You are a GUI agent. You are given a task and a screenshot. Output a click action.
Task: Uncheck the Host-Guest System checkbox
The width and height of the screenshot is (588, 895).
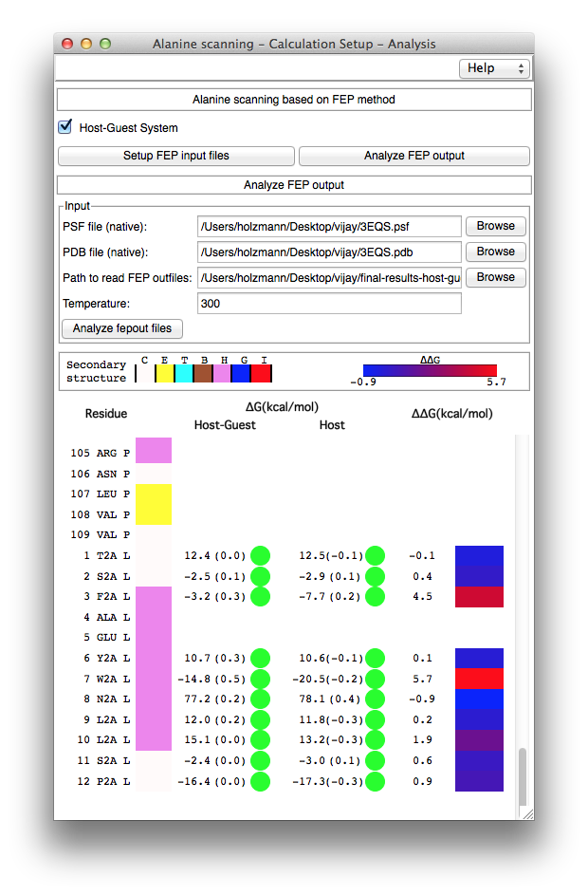pos(65,127)
